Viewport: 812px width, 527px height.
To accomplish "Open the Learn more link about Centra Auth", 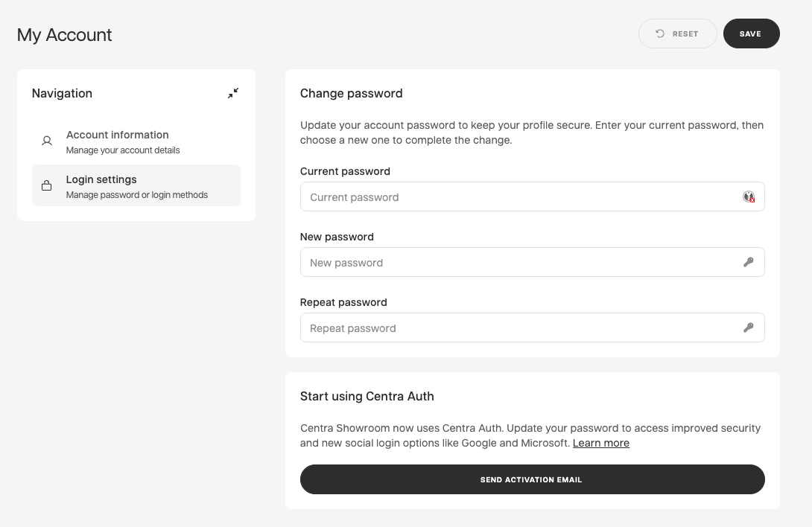I will (600, 443).
